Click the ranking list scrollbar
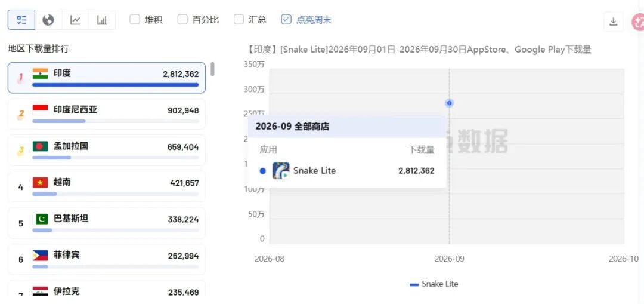 212,69
